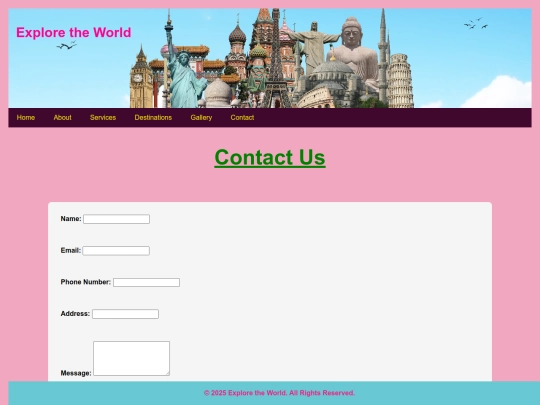Focus the Name input field
Image resolution: width=540 pixels, height=405 pixels.
tap(116, 219)
